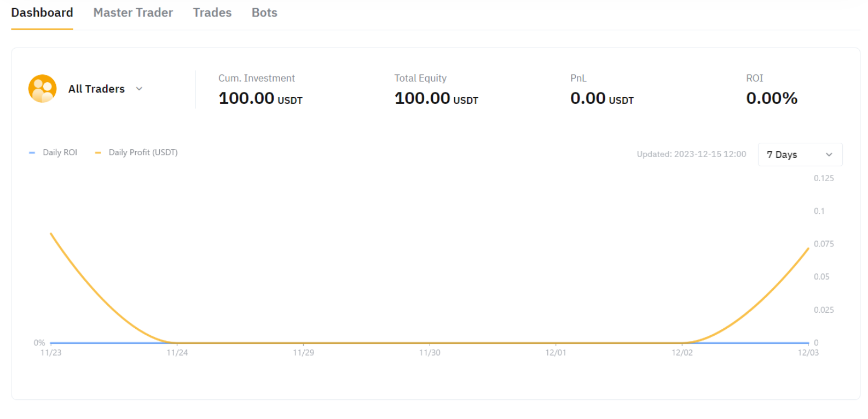Click the Cum. Investment 100.00 USDT value
The height and width of the screenshot is (419, 868).
pos(260,98)
